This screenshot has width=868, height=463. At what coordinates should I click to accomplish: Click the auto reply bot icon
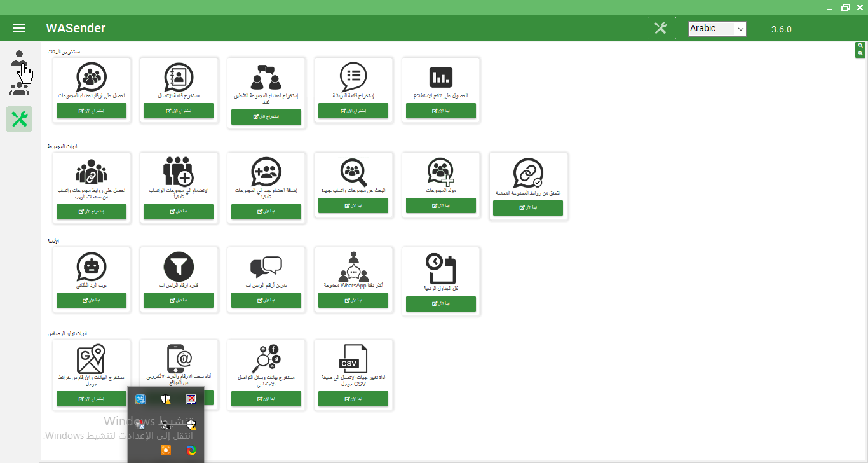(x=92, y=266)
